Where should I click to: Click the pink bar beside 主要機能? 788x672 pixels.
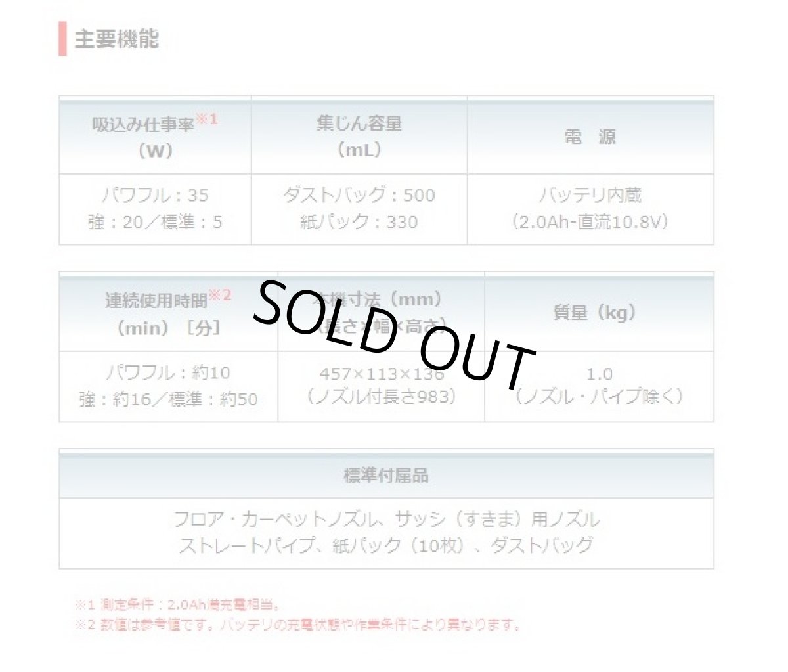(62, 39)
